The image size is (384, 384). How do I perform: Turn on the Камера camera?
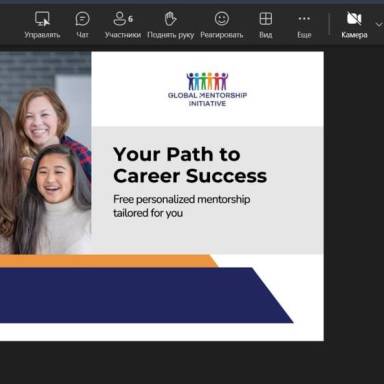(354, 25)
